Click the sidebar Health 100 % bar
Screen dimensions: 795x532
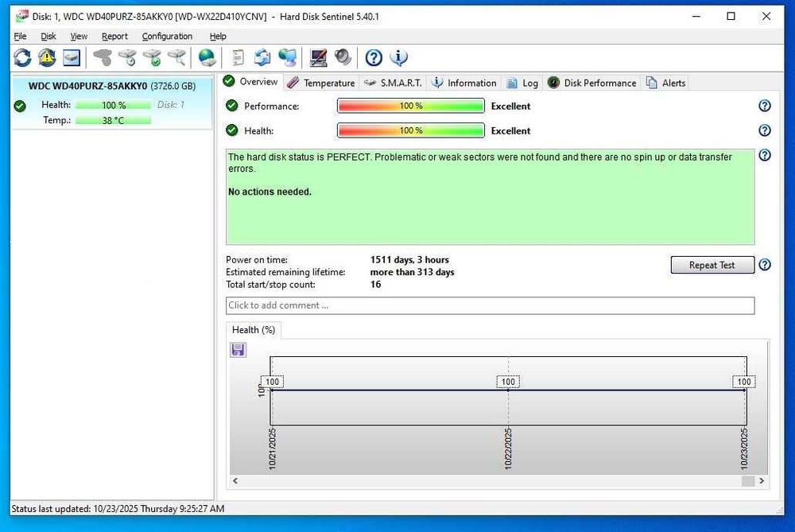(x=114, y=105)
